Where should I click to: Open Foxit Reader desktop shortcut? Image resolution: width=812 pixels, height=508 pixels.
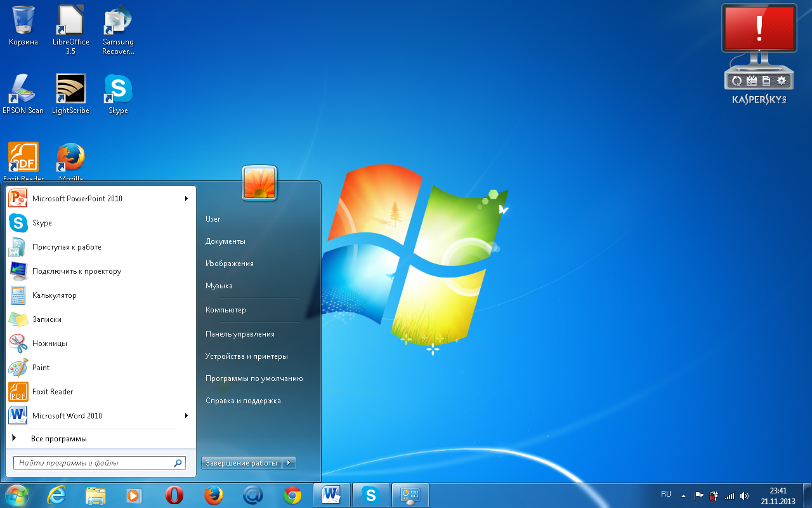(x=23, y=162)
